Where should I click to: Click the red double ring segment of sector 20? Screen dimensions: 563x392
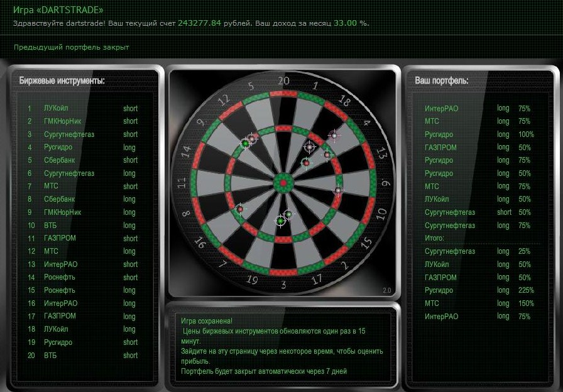click(x=283, y=94)
